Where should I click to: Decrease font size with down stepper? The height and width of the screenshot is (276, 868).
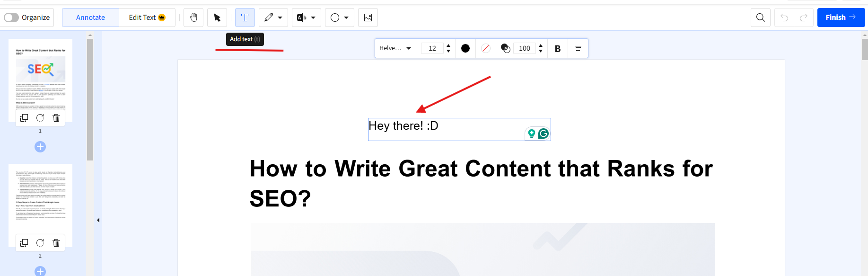pos(448,51)
